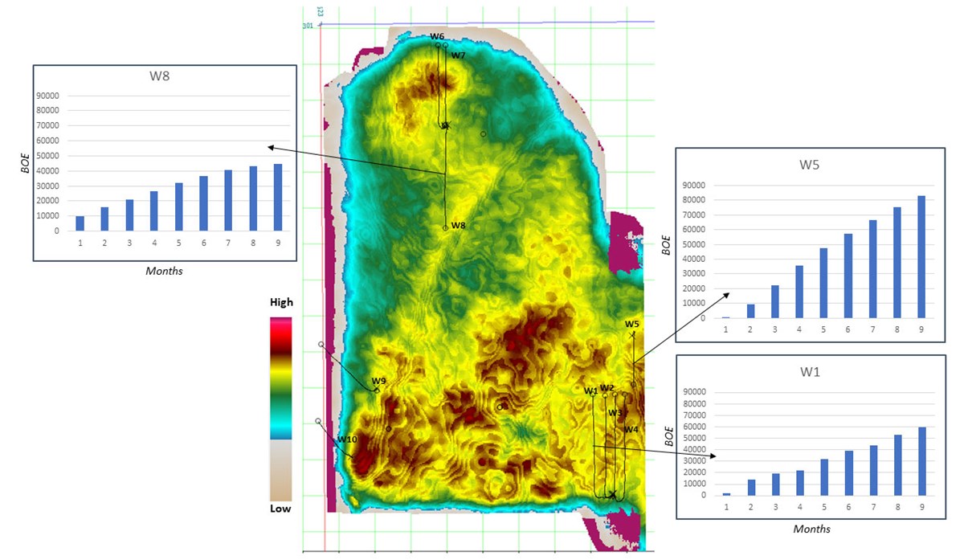Click the W2 well label on the map

[x=607, y=389]
